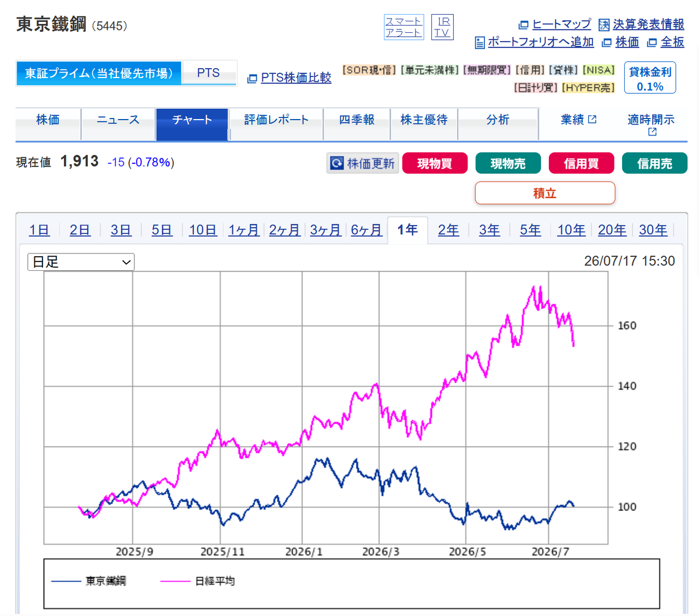Click the add-to-portfolio document icon
699x616 pixels.
coord(479,42)
